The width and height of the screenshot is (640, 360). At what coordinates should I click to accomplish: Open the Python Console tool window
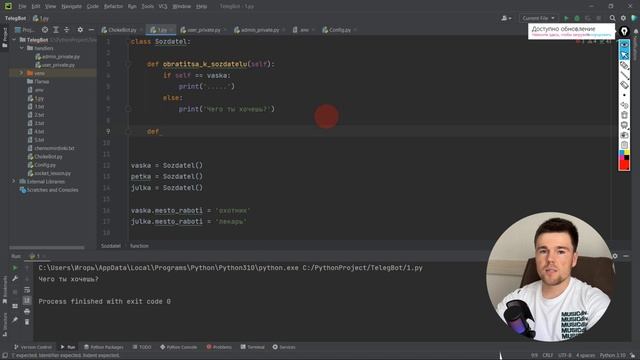coord(178,347)
